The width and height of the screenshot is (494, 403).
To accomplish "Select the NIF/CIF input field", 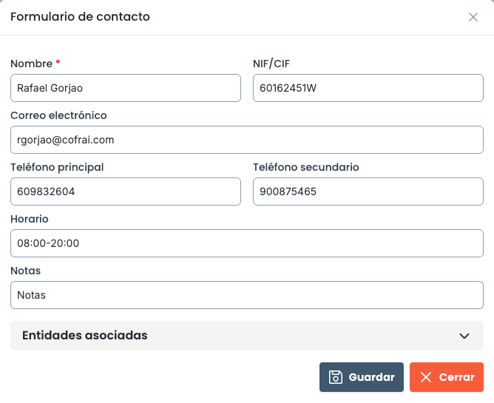I will (368, 88).
